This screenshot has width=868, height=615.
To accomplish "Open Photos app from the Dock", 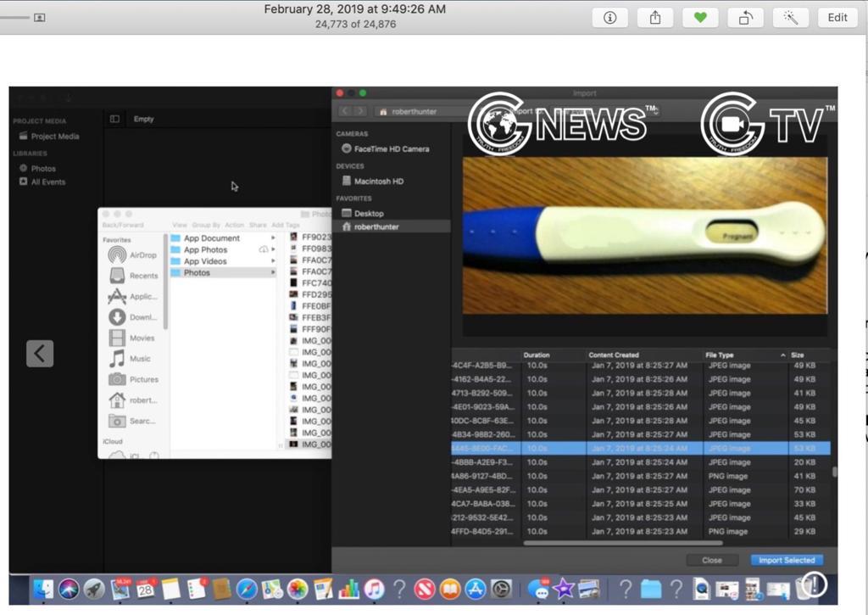I will 298,589.
